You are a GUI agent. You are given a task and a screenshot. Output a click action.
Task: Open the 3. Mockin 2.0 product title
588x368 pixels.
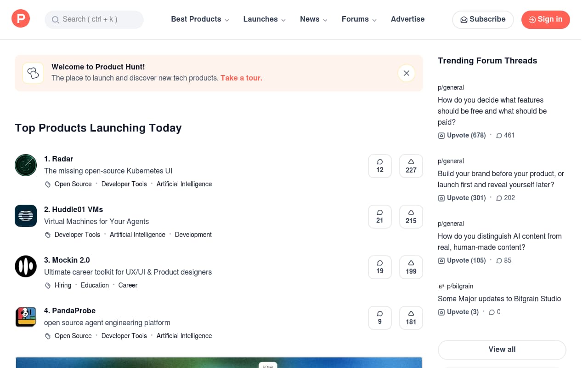coord(67,260)
